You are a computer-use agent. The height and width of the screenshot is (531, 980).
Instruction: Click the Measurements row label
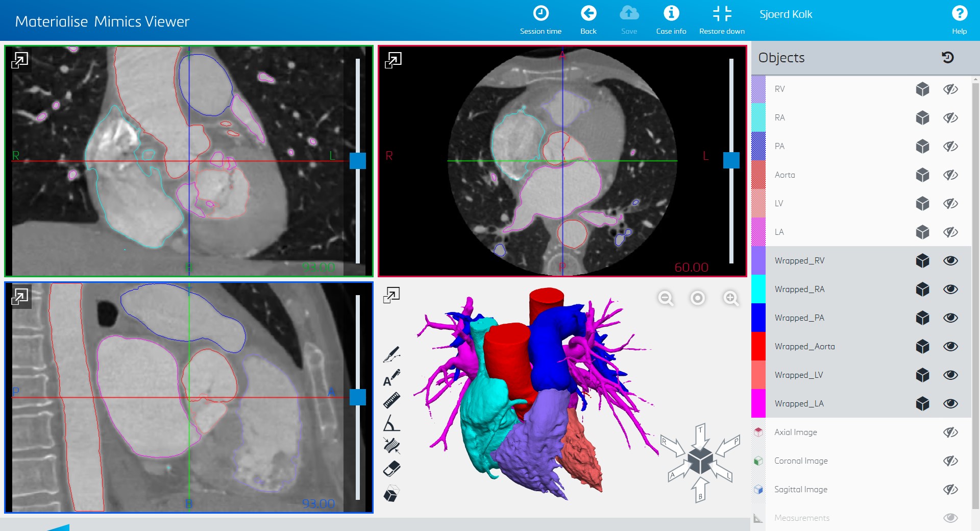(802, 518)
